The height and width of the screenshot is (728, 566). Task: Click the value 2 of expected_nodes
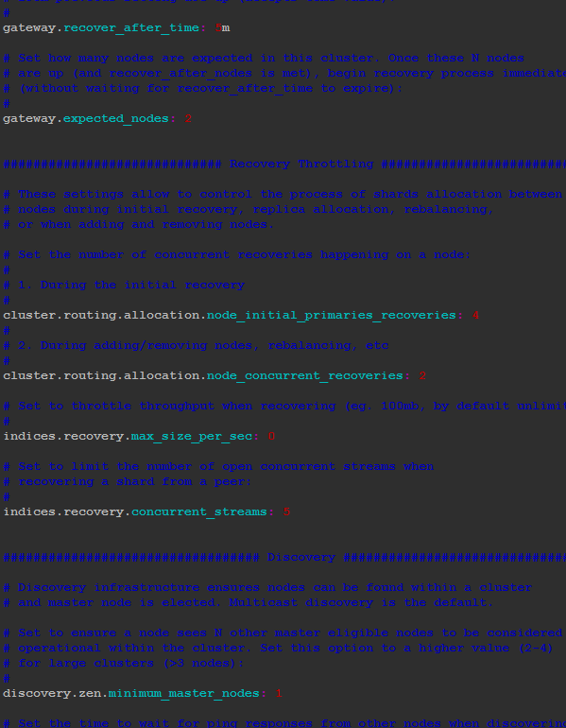coord(188,119)
